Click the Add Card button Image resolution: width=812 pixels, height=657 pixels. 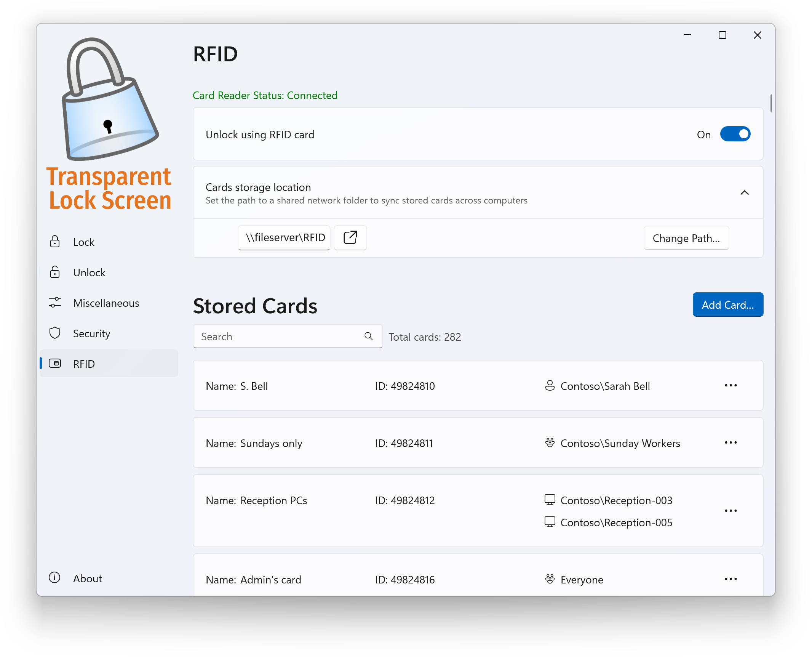pos(727,304)
